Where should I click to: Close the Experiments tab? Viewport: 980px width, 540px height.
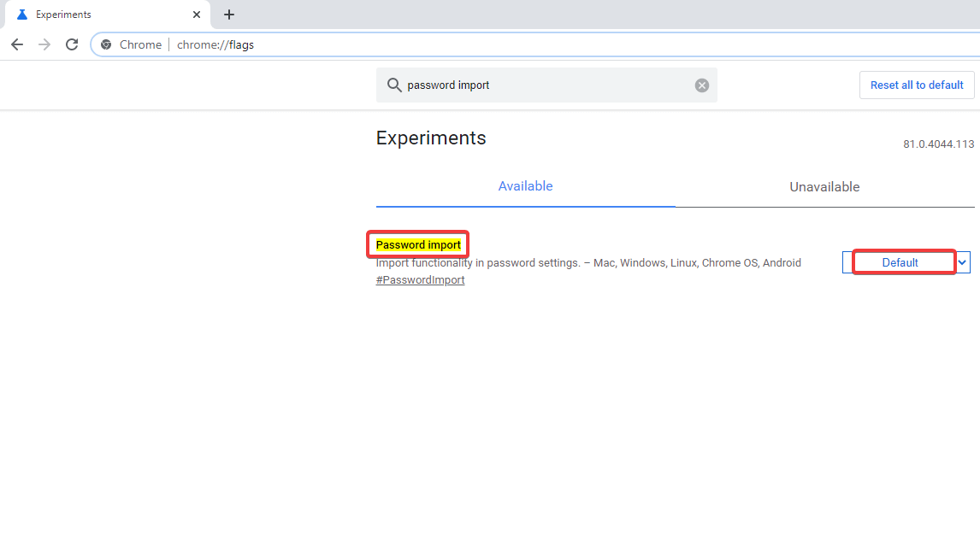197,15
